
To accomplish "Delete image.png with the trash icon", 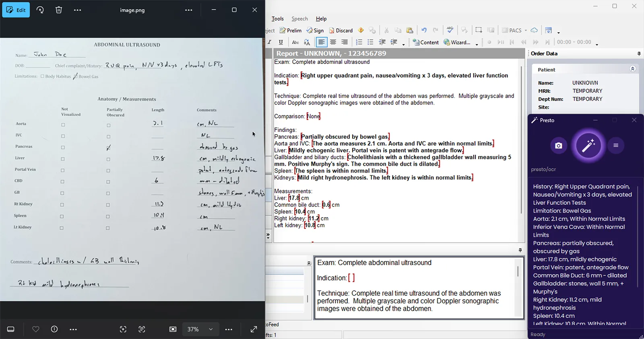I will 59,10.
